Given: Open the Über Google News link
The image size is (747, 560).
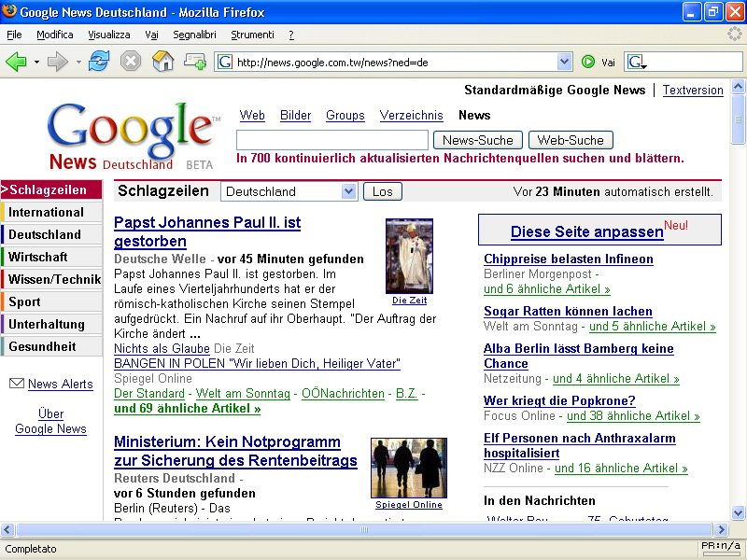Looking at the screenshot, I should [x=51, y=421].
